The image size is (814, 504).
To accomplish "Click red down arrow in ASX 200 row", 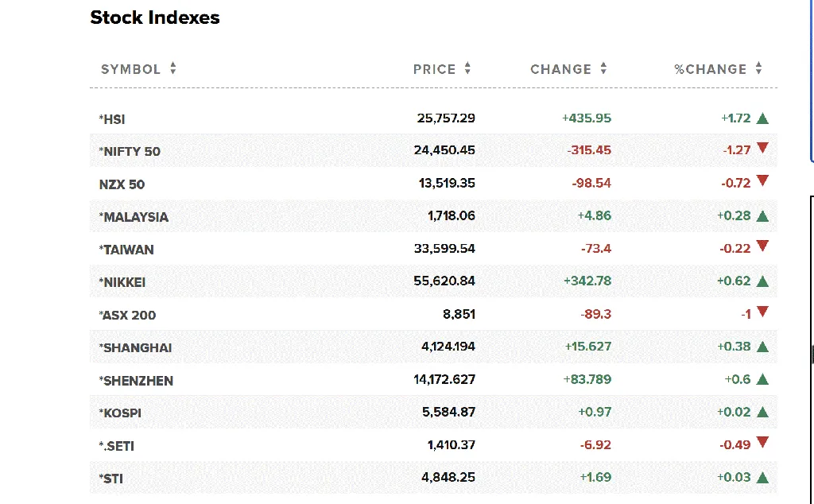I will coord(763,312).
